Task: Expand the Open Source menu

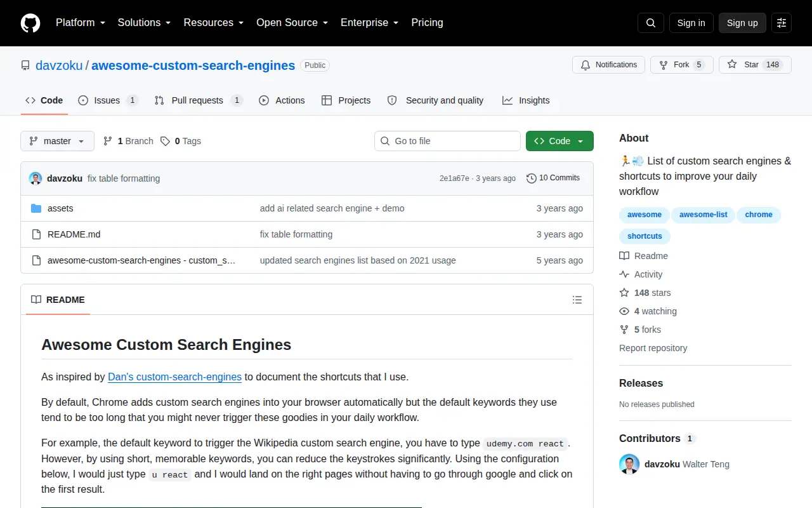Action: (292, 23)
